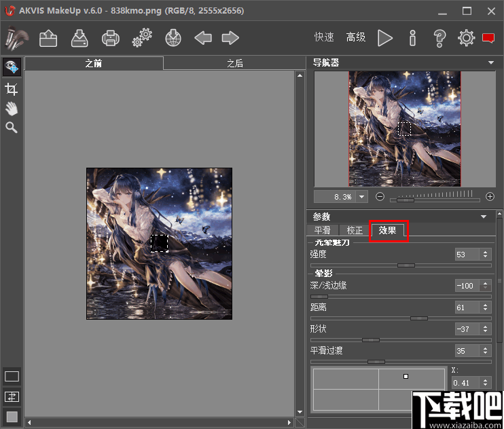Click the canvas vertical scrollbar down arrow

pyautogui.click(x=300, y=412)
